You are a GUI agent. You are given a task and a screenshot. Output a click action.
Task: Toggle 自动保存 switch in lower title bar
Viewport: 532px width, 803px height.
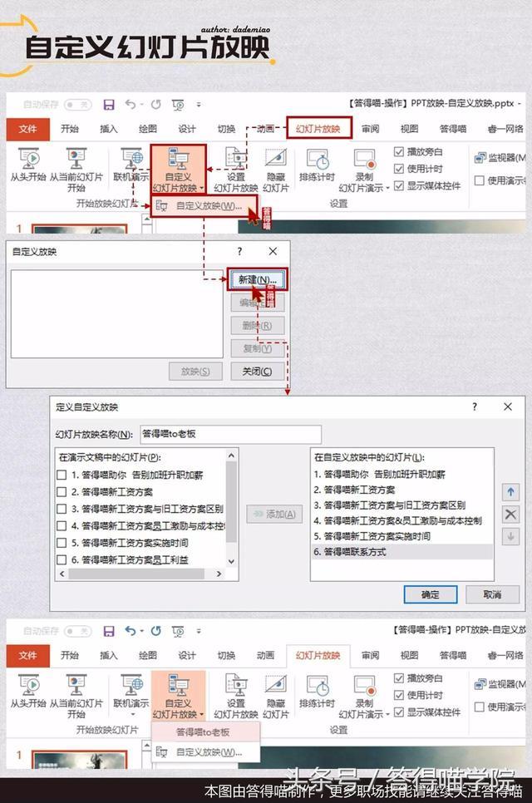[78, 631]
